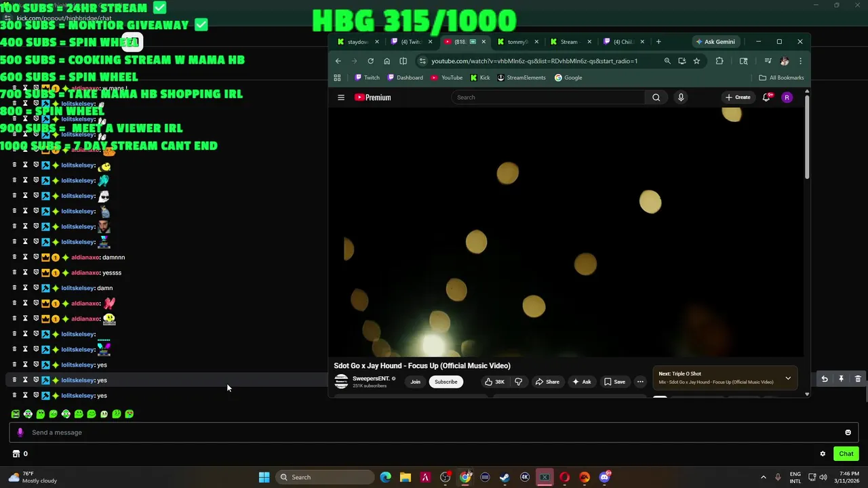This screenshot has width=868, height=488.
Task: Bookmark this page with star icon
Action: pos(696,61)
